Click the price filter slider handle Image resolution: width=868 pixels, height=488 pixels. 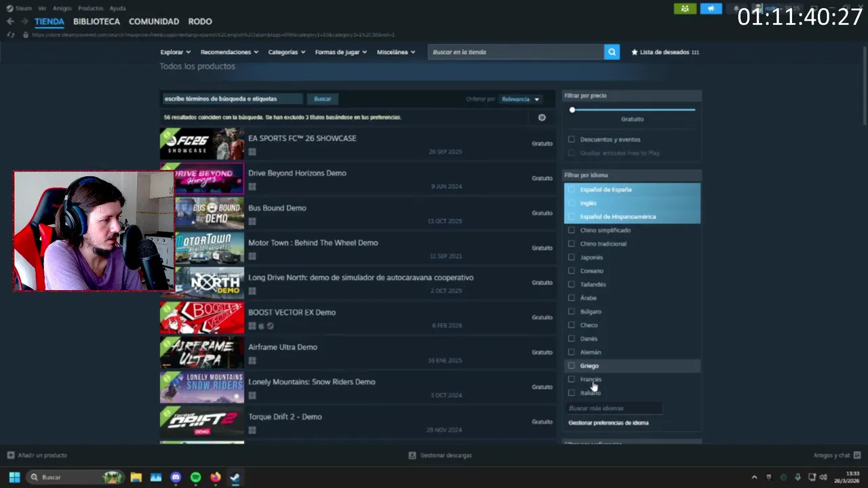click(572, 110)
